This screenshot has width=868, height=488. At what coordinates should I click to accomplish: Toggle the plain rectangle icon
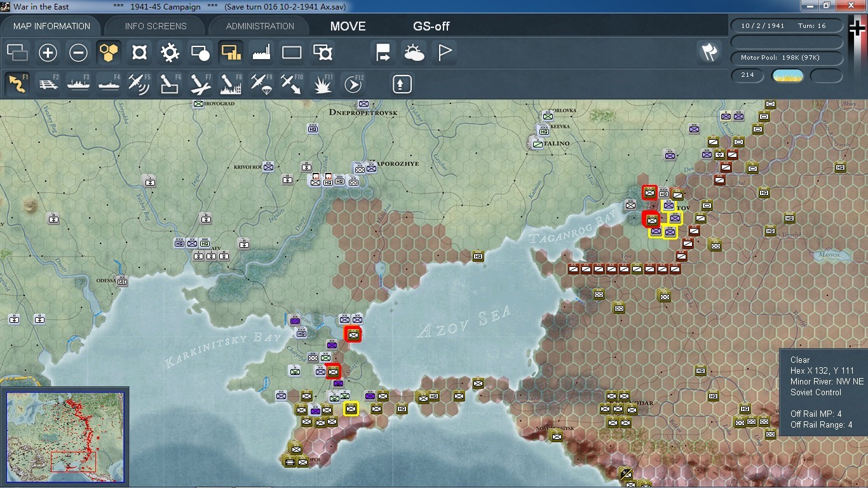click(292, 53)
